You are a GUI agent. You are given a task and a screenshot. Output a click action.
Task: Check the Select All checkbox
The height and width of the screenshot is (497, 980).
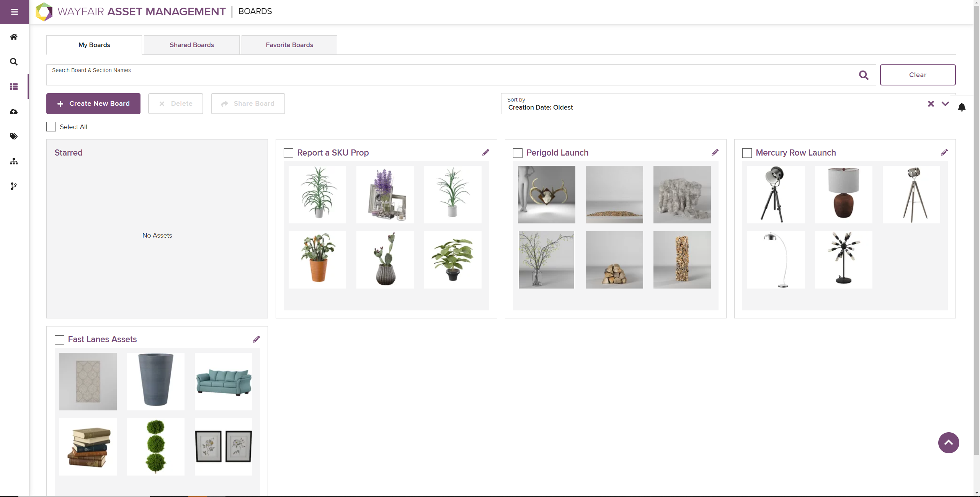click(51, 127)
